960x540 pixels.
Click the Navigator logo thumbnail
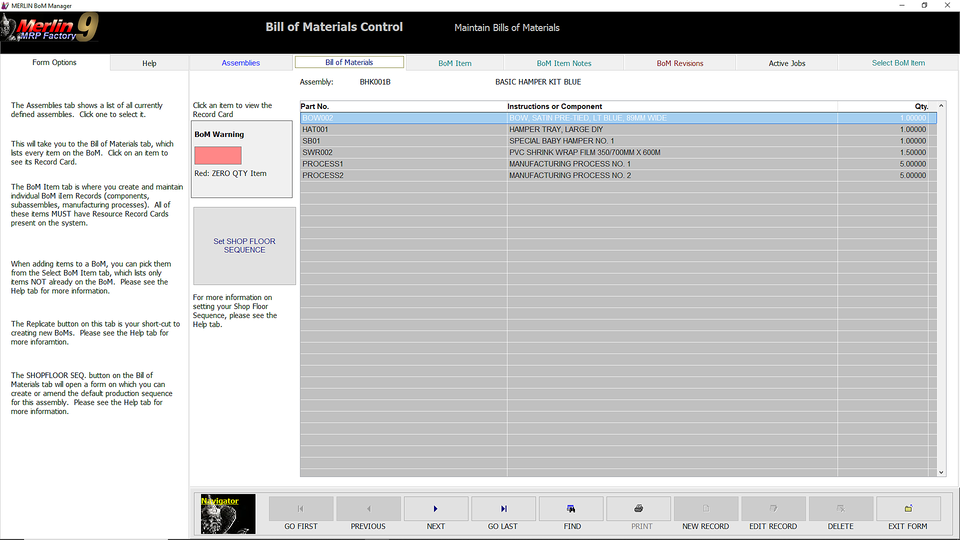pyautogui.click(x=228, y=513)
